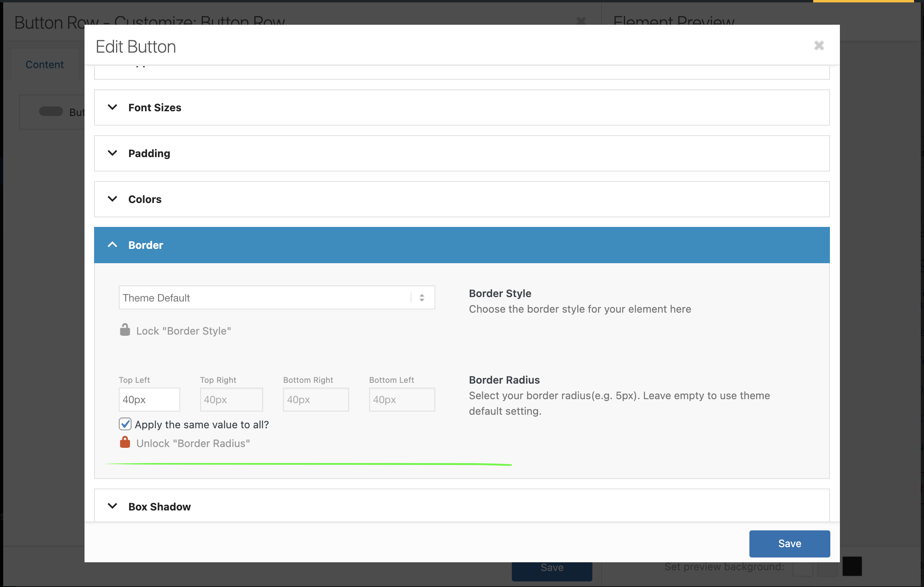Close the Edit Button dialog
This screenshot has height=587, width=924.
coord(819,45)
